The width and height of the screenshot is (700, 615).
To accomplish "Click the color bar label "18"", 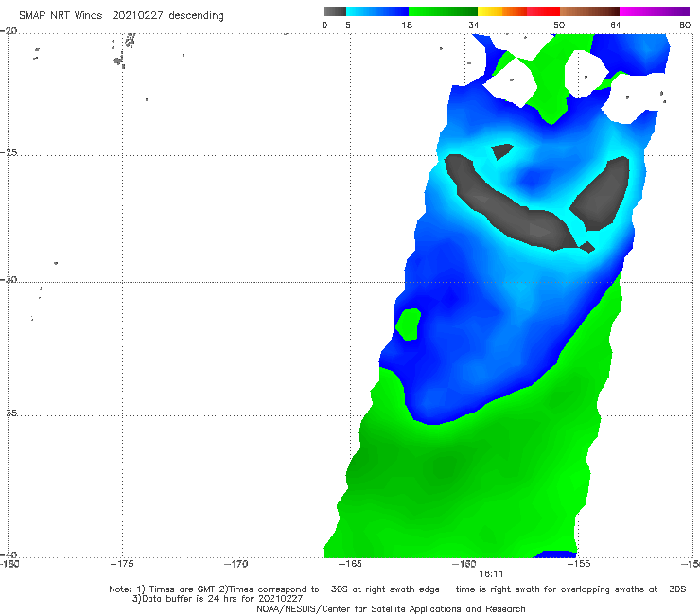I will click(x=407, y=25).
